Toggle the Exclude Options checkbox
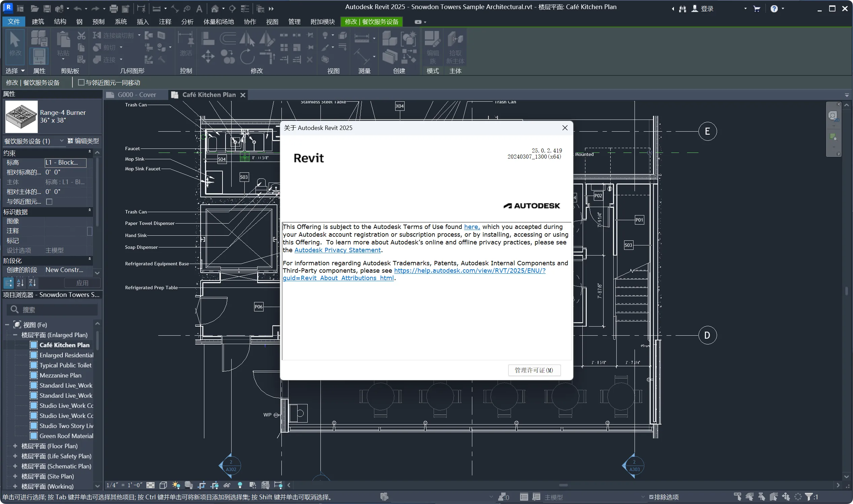 point(651,497)
